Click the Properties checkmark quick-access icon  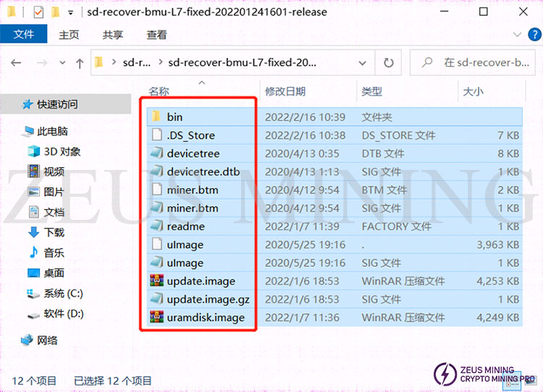pos(38,12)
